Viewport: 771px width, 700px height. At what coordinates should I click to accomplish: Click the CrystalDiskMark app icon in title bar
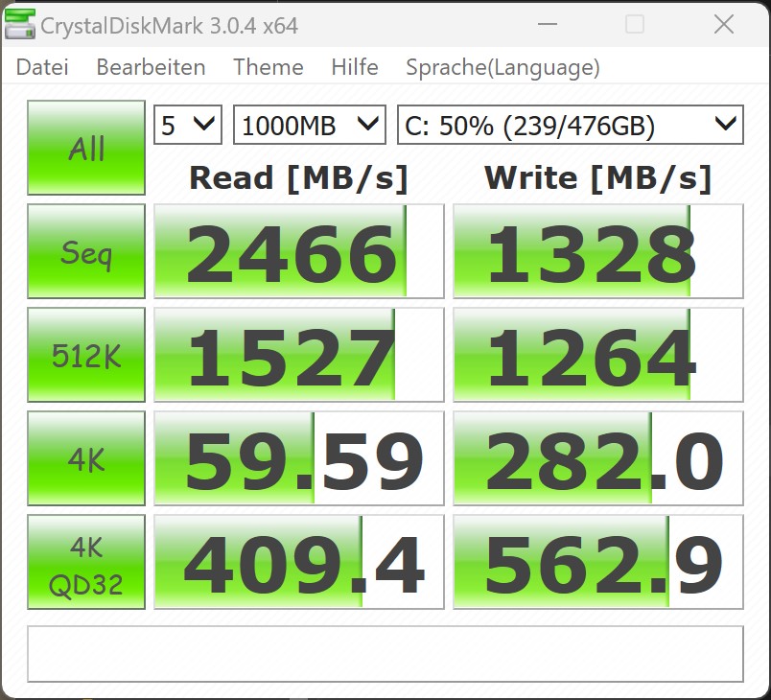[x=20, y=24]
